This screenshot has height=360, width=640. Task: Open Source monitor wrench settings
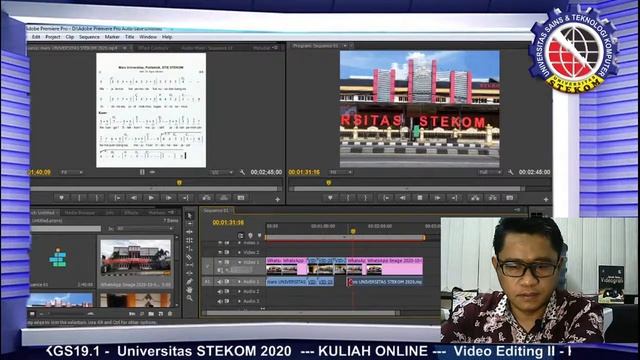[x=242, y=172]
